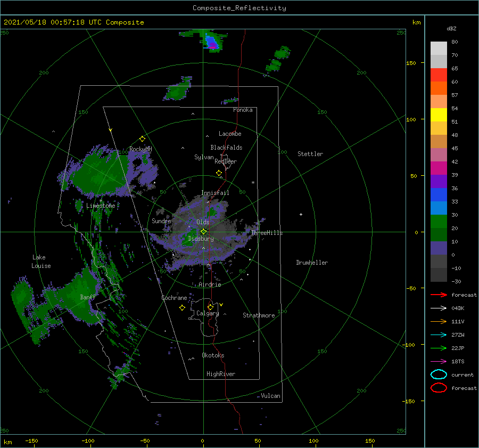The width and height of the screenshot is (479, 448).
Task: Click the Innisfail town label
Action: 215,193
